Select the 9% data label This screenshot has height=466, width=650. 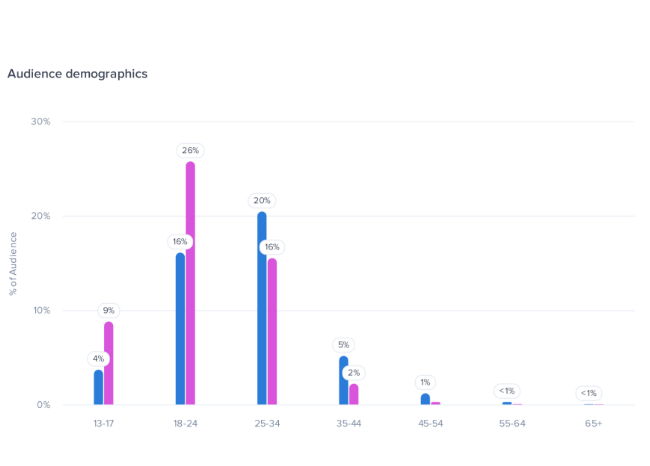pyautogui.click(x=109, y=310)
